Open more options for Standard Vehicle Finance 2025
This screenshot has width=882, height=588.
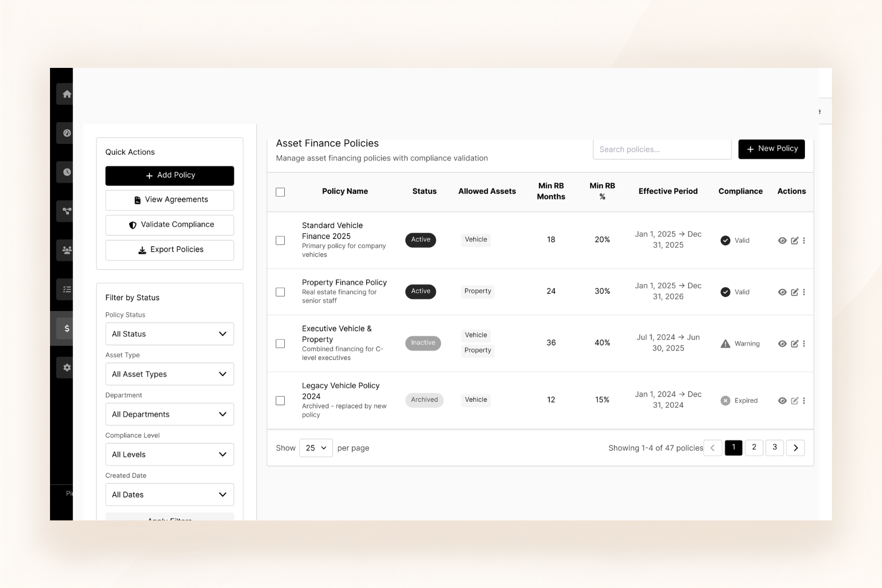pos(804,240)
